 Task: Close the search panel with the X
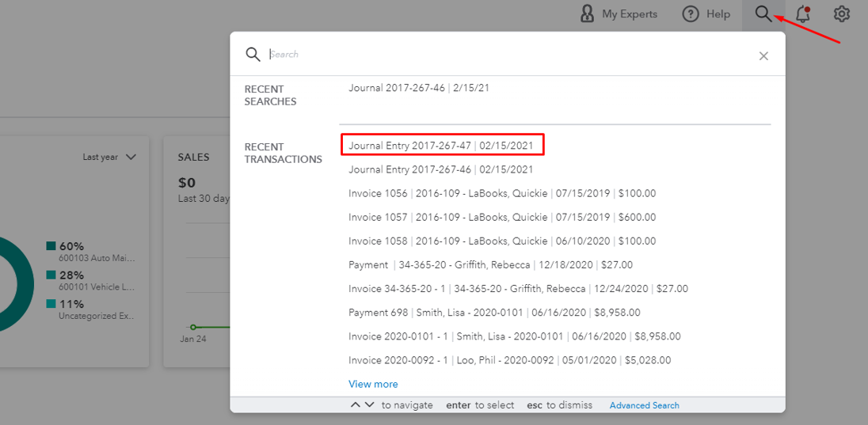[763, 56]
